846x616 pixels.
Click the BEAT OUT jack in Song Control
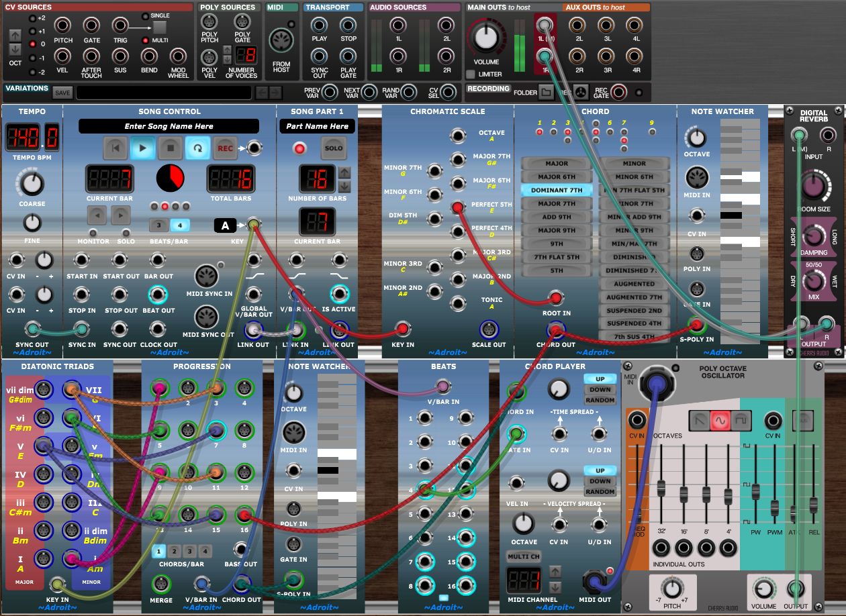click(158, 294)
